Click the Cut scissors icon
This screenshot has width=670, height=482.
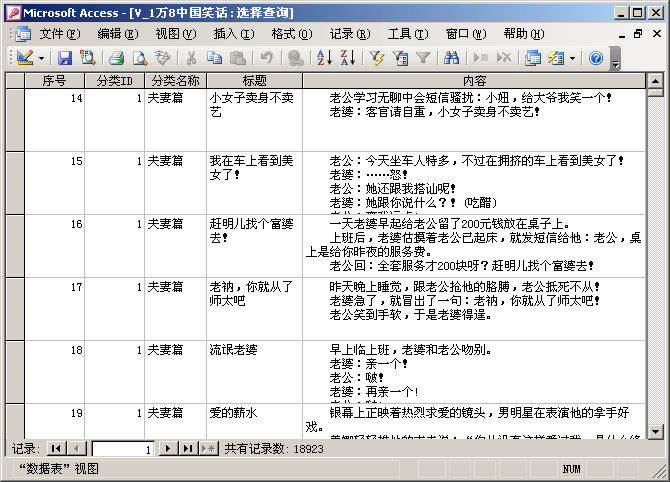tap(191, 58)
